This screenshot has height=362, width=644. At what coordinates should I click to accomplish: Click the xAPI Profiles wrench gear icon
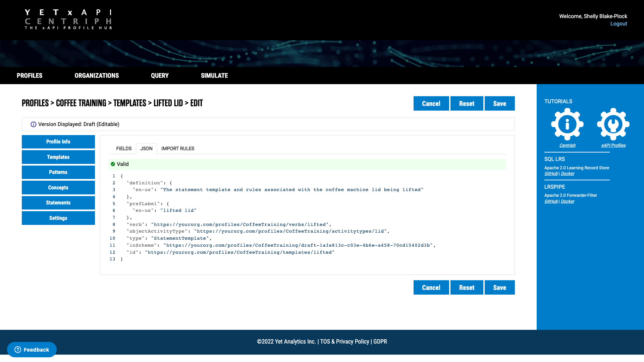coord(613,124)
